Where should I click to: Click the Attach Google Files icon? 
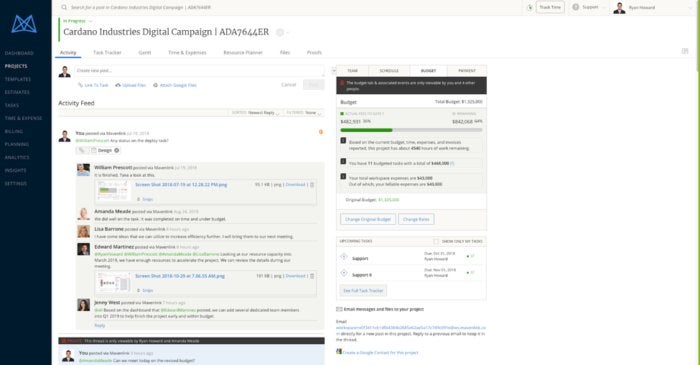[155, 85]
